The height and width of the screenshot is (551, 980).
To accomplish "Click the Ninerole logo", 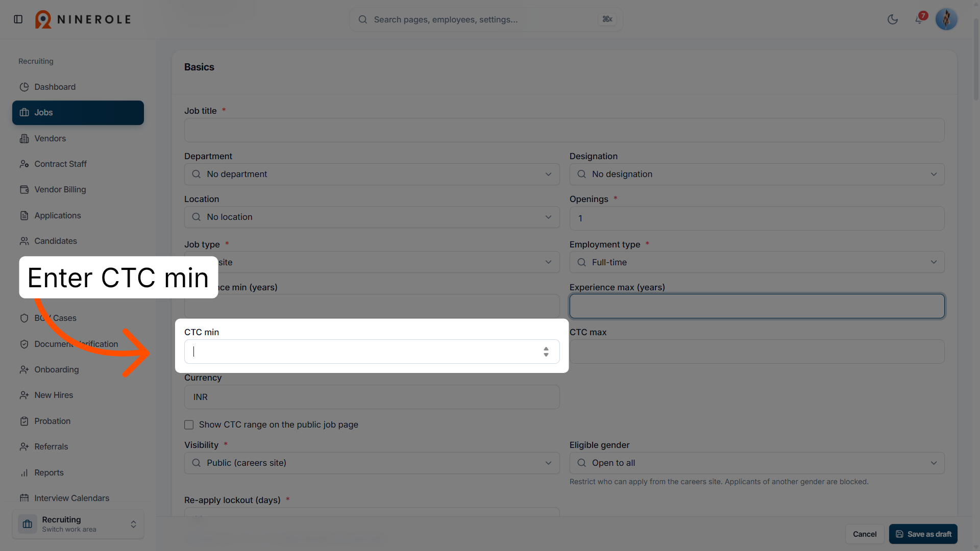I will tap(83, 19).
